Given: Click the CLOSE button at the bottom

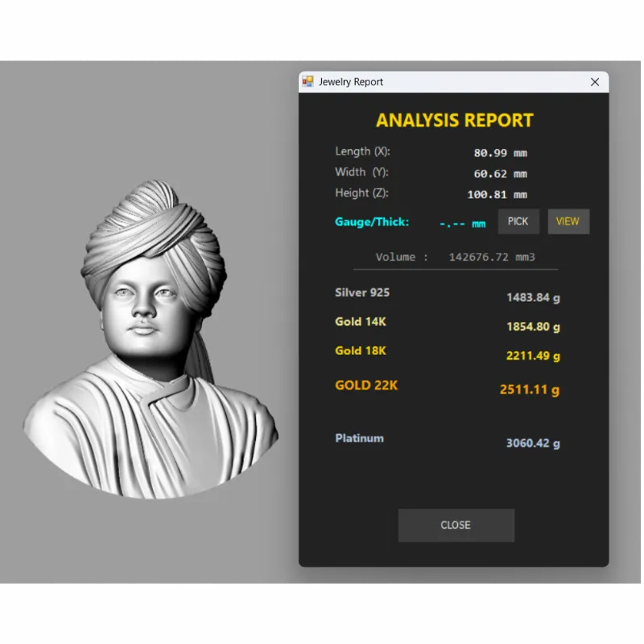Looking at the screenshot, I should point(456,525).
